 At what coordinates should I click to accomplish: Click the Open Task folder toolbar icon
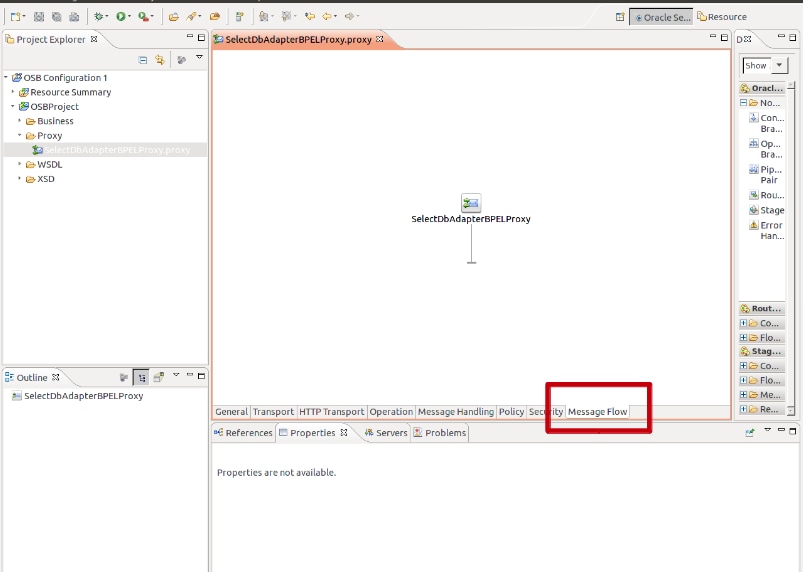click(215, 17)
